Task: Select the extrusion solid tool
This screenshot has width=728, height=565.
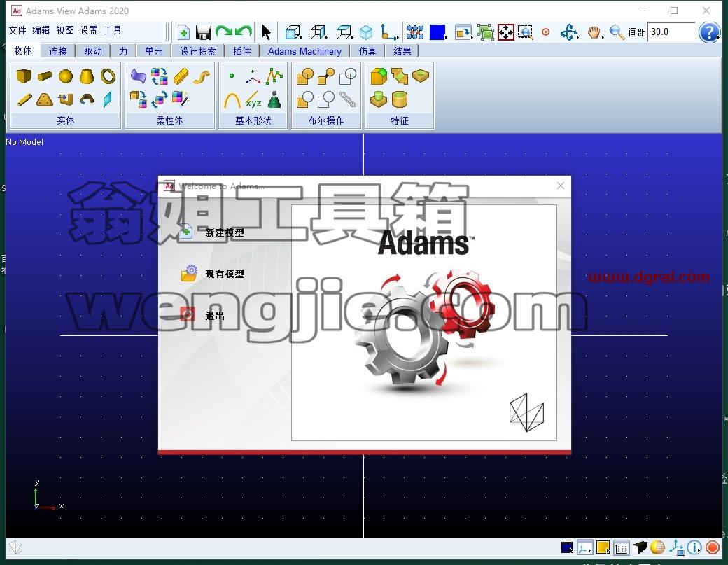Action: click(x=66, y=99)
